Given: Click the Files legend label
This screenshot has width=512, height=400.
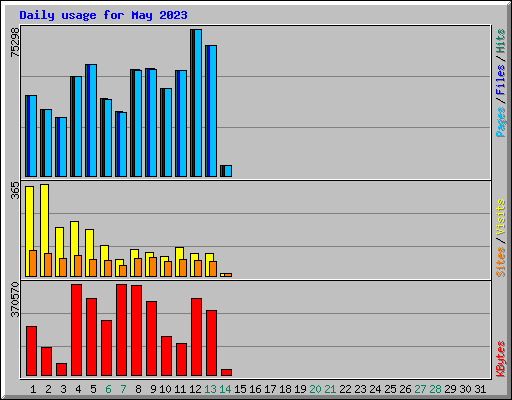Looking at the screenshot, I should (x=501, y=80).
